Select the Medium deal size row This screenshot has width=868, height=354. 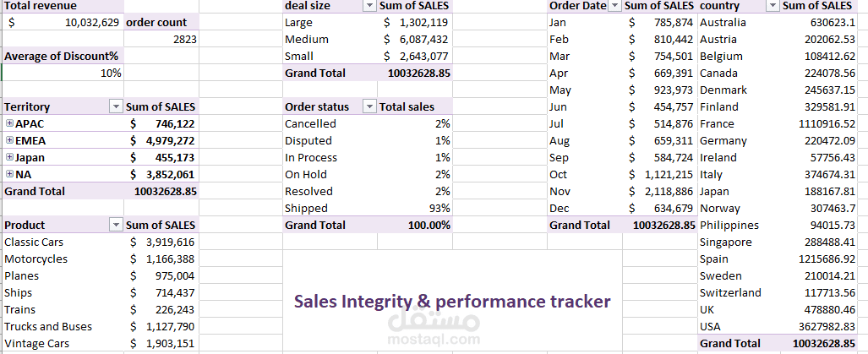coord(306,39)
